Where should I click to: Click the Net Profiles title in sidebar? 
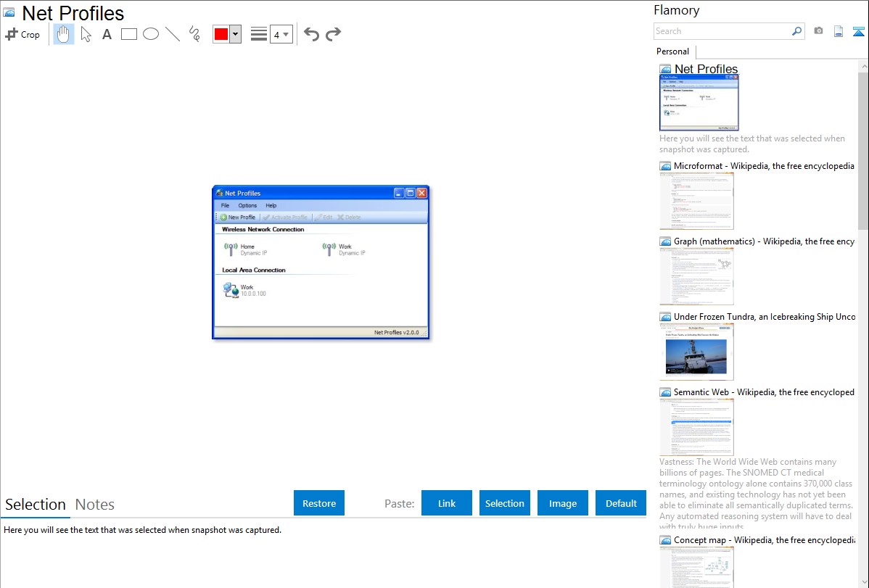click(x=706, y=69)
